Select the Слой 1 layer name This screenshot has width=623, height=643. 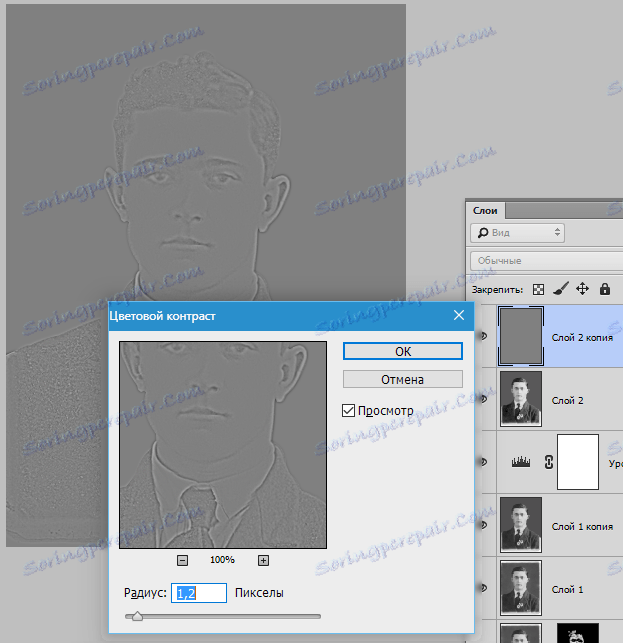pyautogui.click(x=567, y=590)
